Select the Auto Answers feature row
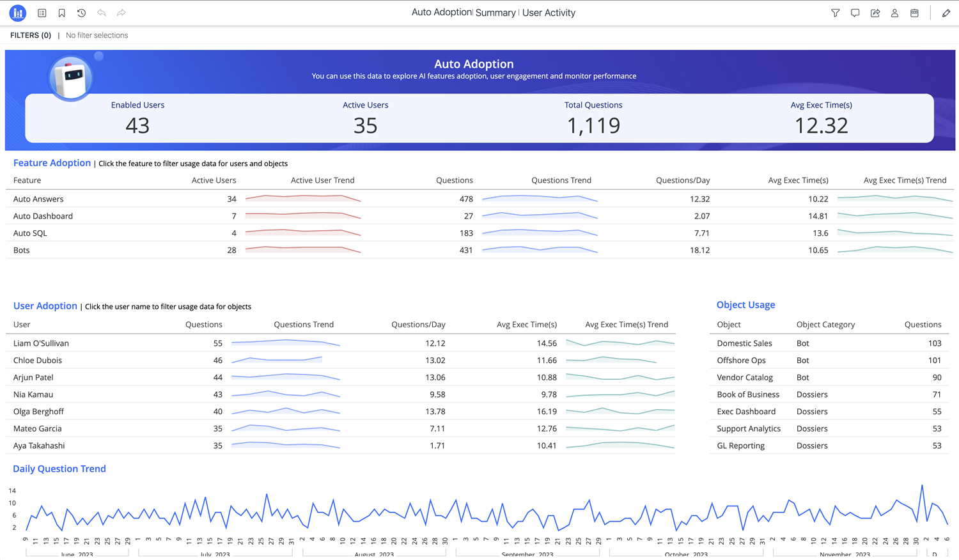Image resolution: width=959 pixels, height=560 pixels. coord(38,199)
